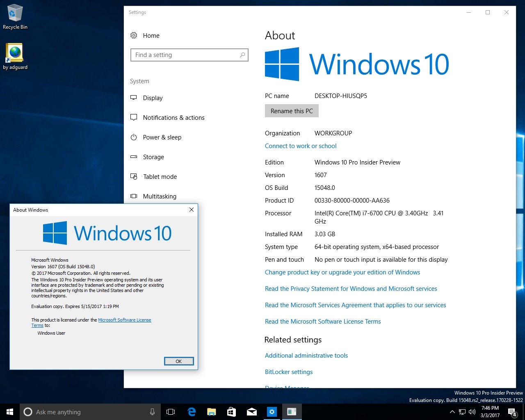Click the Rename this PC button
Screen dimensions: 525x420
(292, 111)
